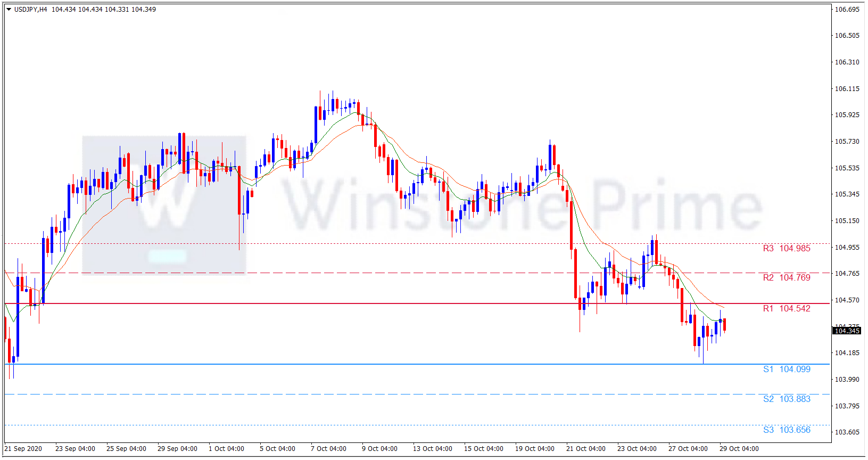Click the last red candle on the chart

pyautogui.click(x=724, y=325)
